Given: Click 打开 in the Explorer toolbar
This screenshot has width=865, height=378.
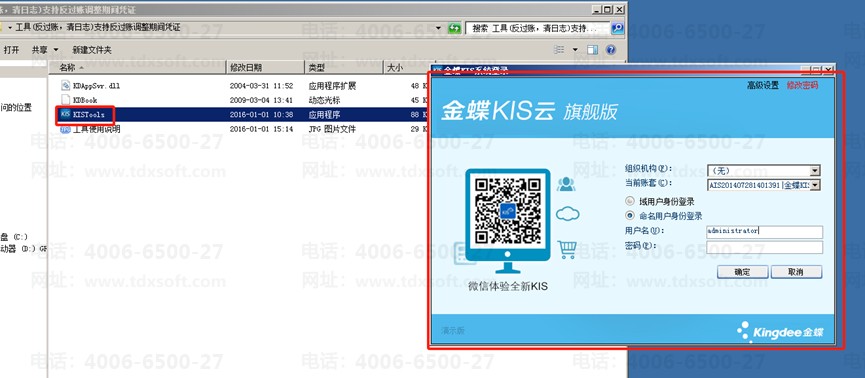Looking at the screenshot, I should (12, 50).
